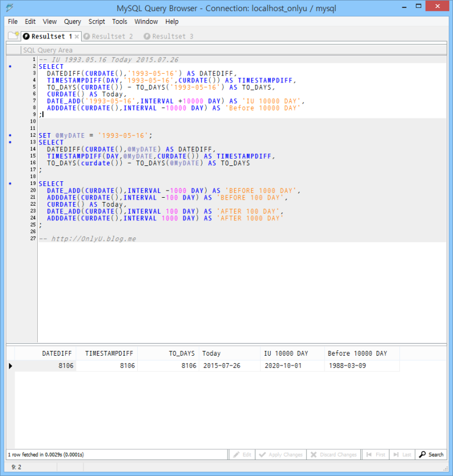Click the MySQL Query Browser dolphin title icon
The height and width of the screenshot is (476, 453).
10,7
